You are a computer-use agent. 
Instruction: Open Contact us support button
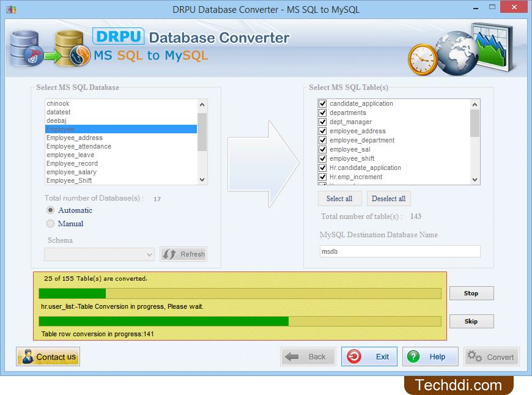(x=48, y=356)
